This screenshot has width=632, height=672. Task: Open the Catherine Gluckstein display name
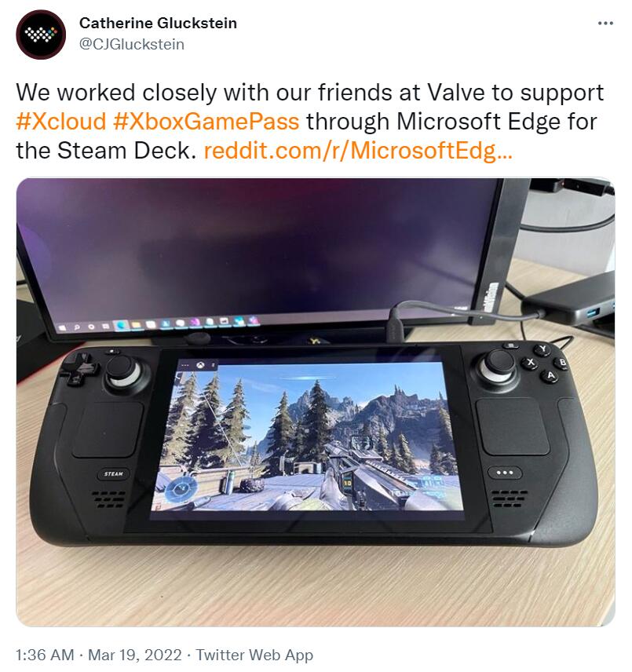click(x=158, y=23)
